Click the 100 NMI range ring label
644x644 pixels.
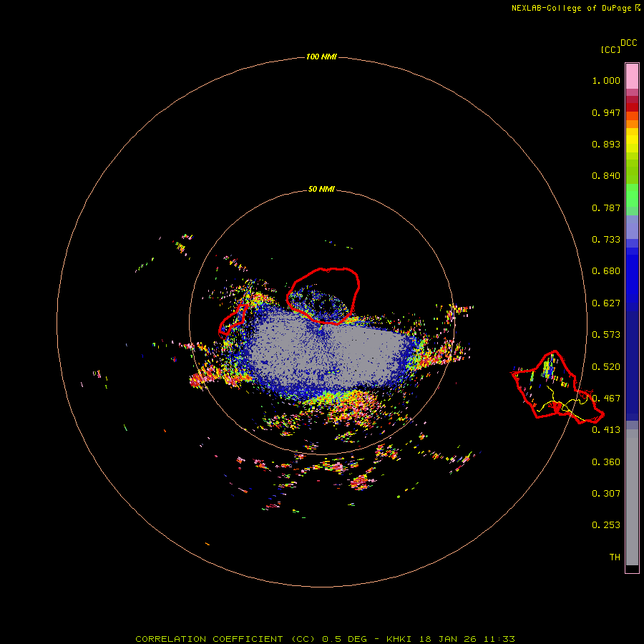(x=321, y=57)
